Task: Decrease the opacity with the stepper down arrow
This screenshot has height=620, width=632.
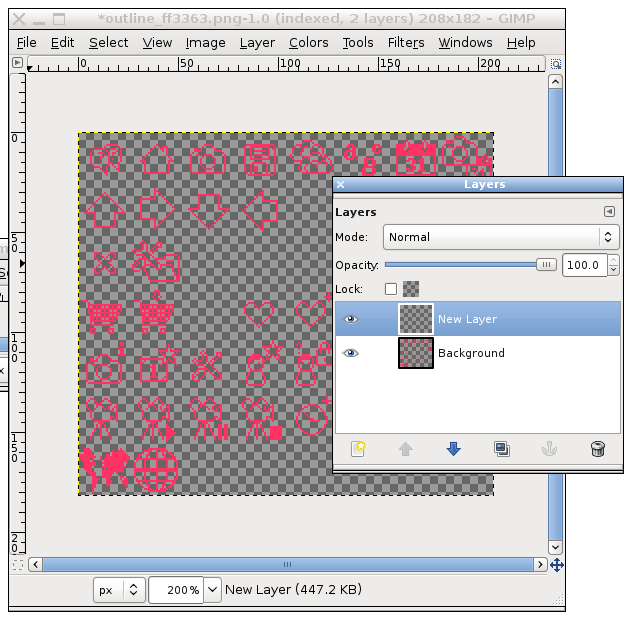Action: (613, 270)
